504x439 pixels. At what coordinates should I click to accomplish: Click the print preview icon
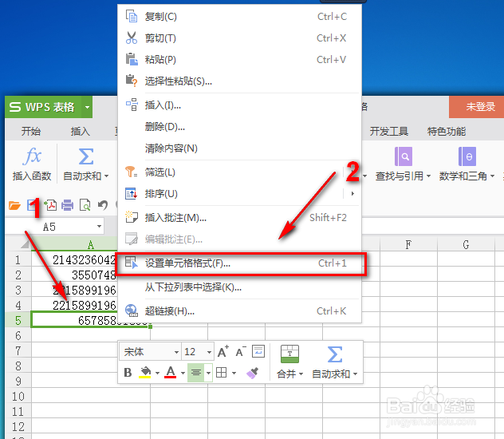[x=85, y=205]
